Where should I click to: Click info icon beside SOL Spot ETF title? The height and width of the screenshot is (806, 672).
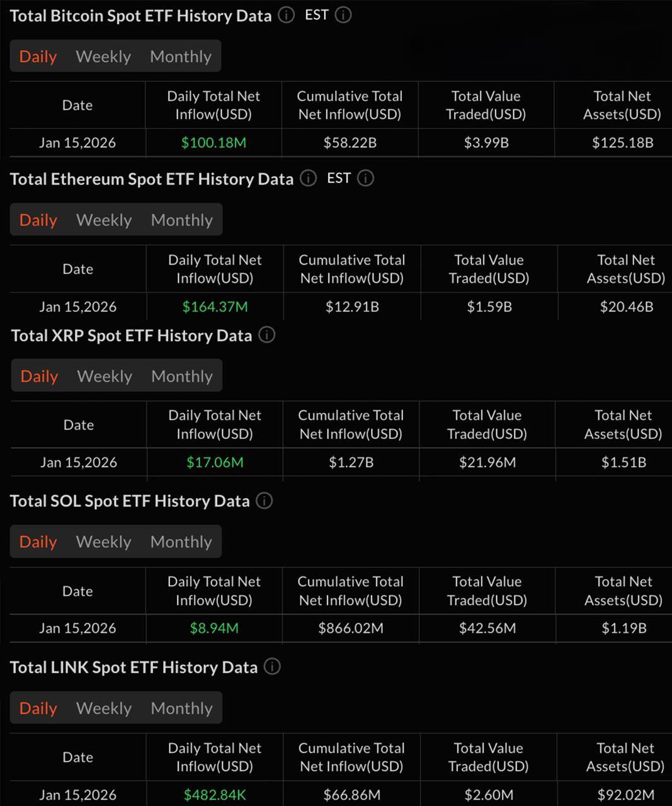[x=265, y=501]
